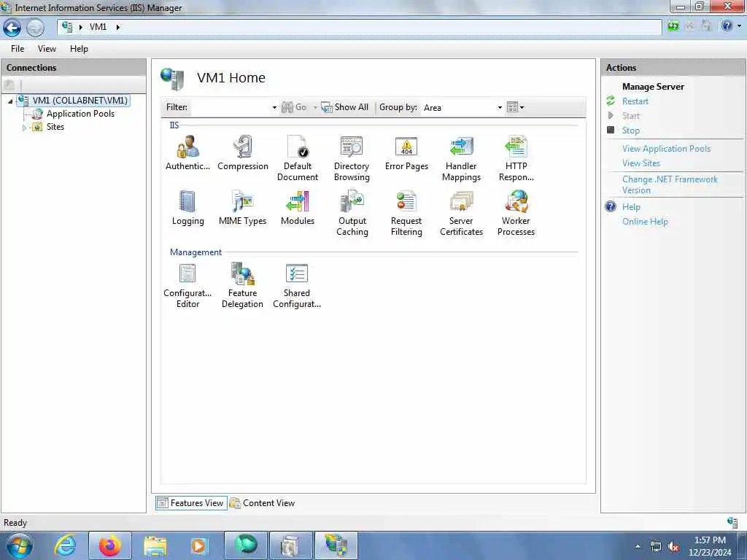Click the create connection icon in Connections toolbar
Screen dimensions: 747x560
[x=9, y=85]
